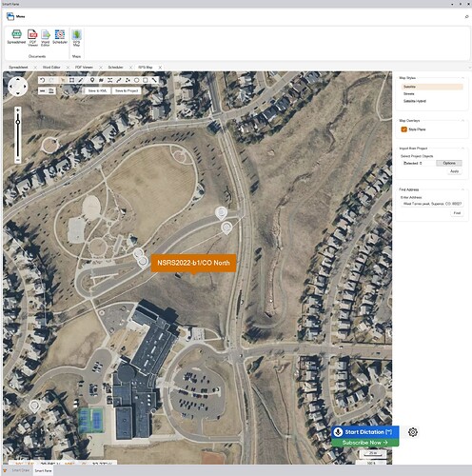Open the Spreadsheet document tool
Screen dimensions: 472x476
pos(16,36)
